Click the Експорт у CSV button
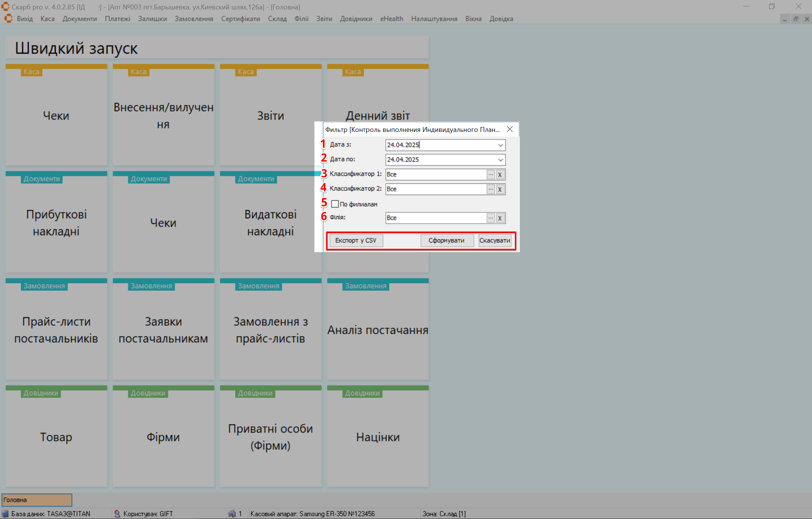This screenshot has height=519, width=812. (356, 241)
